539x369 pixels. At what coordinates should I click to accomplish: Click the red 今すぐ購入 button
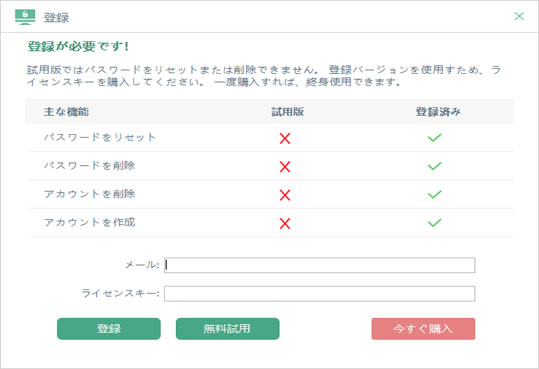(423, 329)
